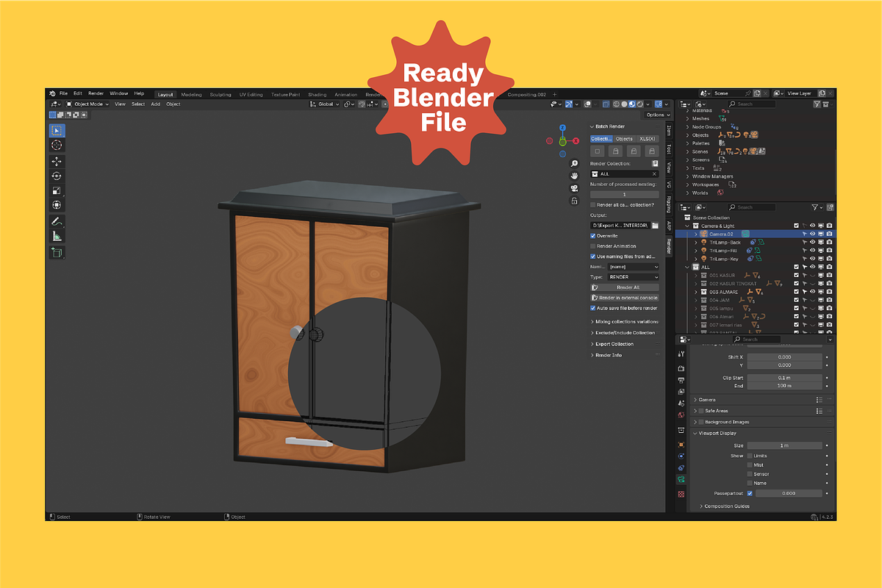Open the Render menu

(96, 93)
